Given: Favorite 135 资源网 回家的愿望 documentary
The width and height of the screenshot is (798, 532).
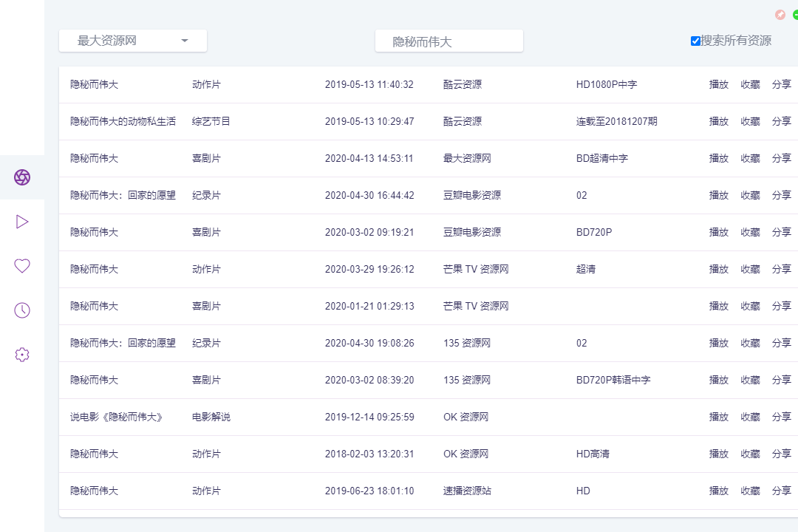Looking at the screenshot, I should (x=750, y=343).
